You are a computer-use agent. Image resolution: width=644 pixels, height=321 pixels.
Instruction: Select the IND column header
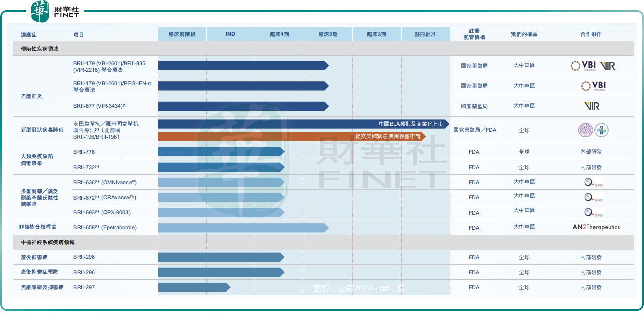tap(230, 34)
